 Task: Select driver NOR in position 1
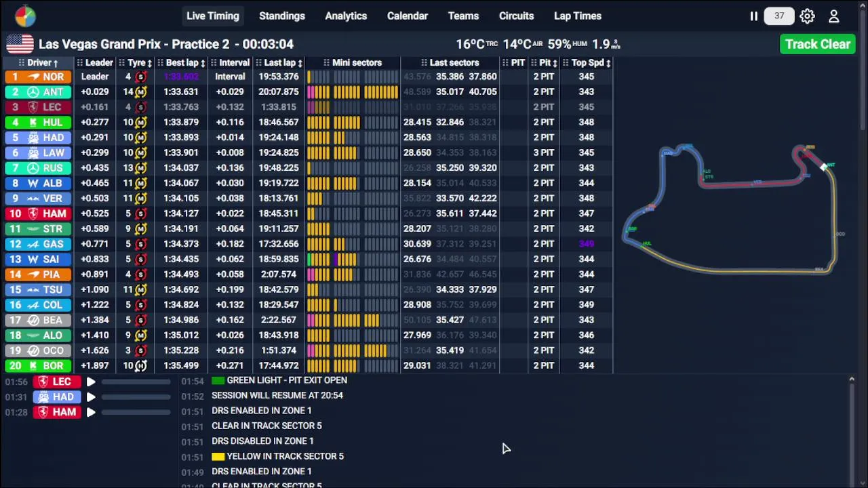click(x=39, y=77)
